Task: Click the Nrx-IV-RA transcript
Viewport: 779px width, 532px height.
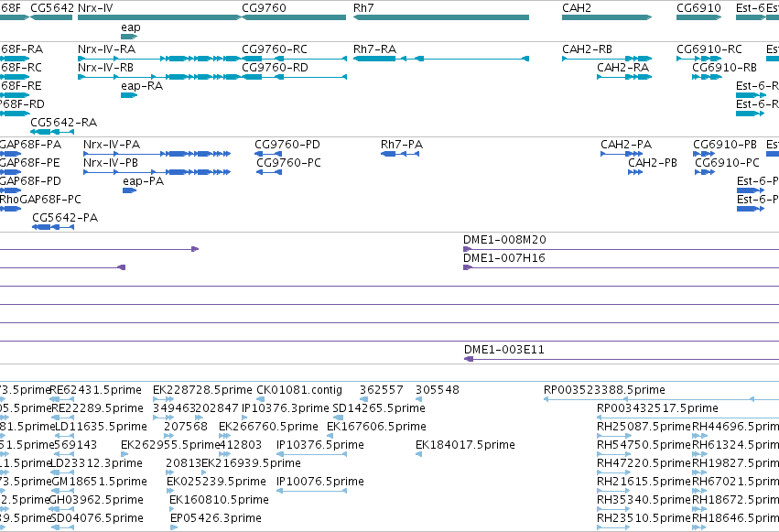Action: tap(159, 59)
